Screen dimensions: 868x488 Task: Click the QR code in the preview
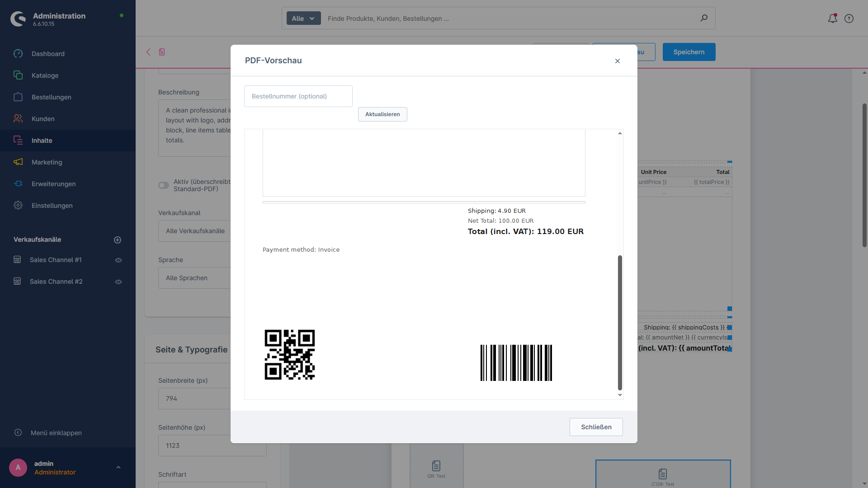pyautogui.click(x=290, y=355)
